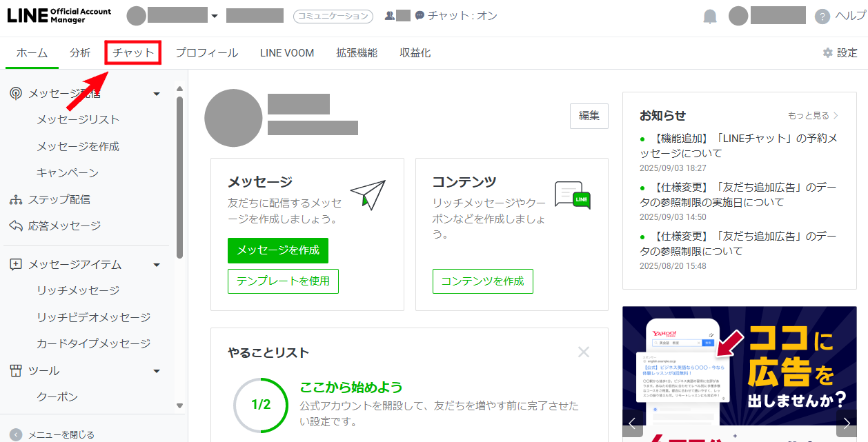Click the LINE content speech bubble icon

(573, 195)
